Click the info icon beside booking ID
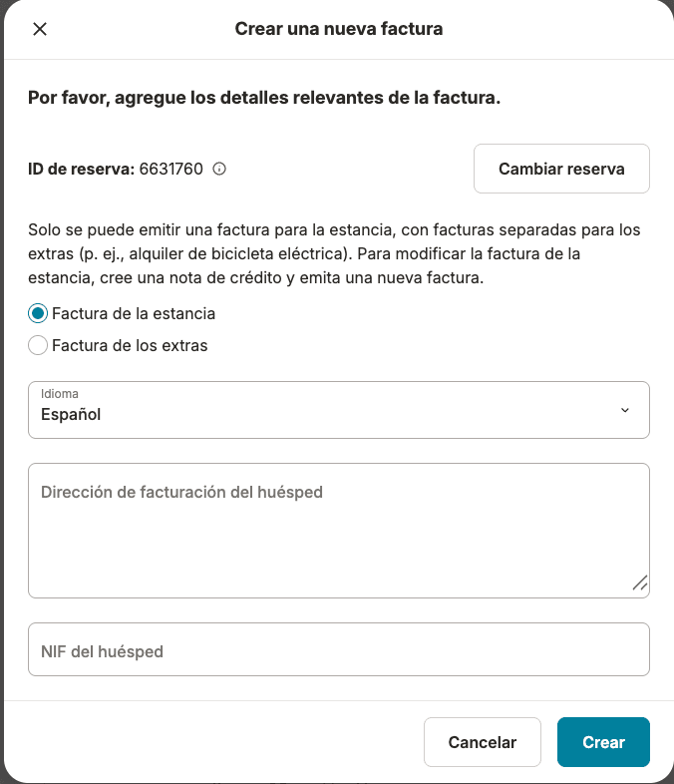Viewport: 674px width, 784px height. (x=219, y=169)
